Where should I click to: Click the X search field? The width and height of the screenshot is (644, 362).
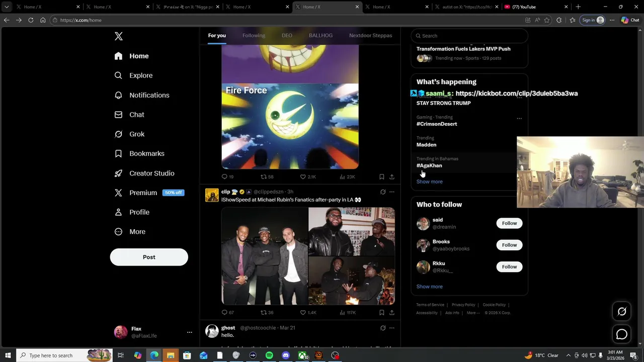[469, 36]
